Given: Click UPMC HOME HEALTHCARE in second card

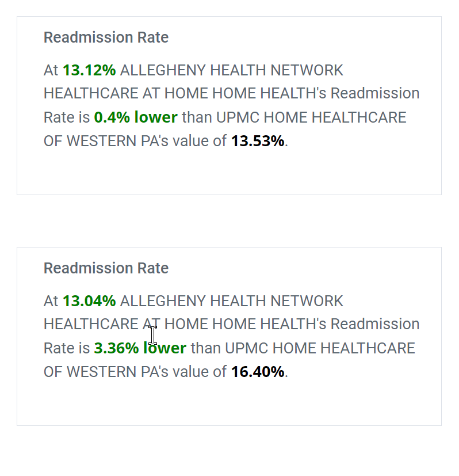Looking at the screenshot, I should click(320, 348).
